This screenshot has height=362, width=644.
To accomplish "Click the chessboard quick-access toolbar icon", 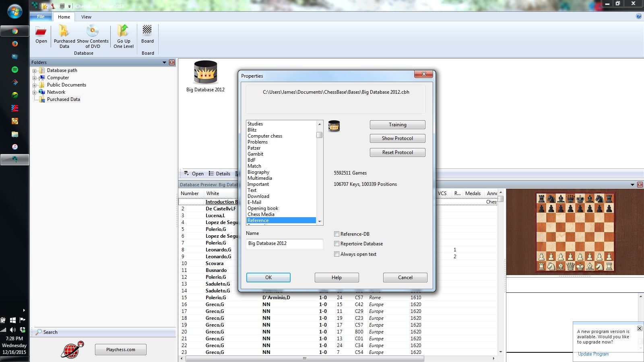I will [x=62, y=6].
